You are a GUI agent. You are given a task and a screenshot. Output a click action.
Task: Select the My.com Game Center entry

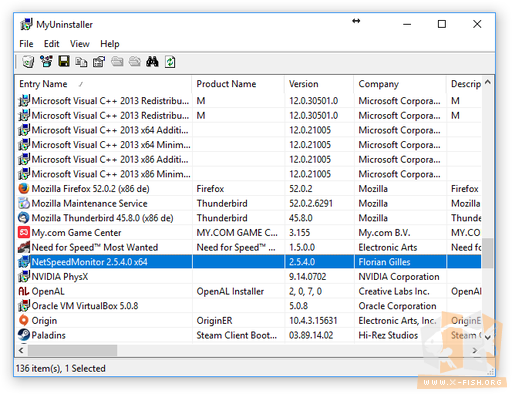pyautogui.click(x=76, y=233)
